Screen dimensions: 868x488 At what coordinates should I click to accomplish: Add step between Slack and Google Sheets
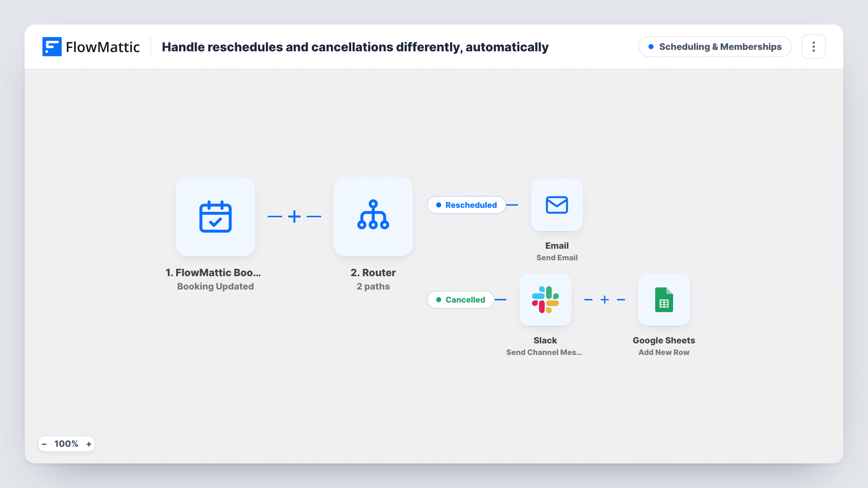[x=605, y=300]
